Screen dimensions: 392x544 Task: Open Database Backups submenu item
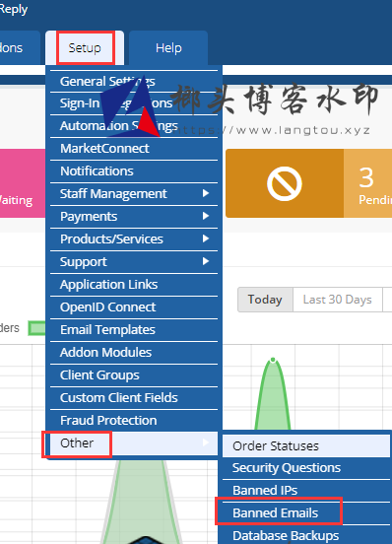[x=306, y=535]
